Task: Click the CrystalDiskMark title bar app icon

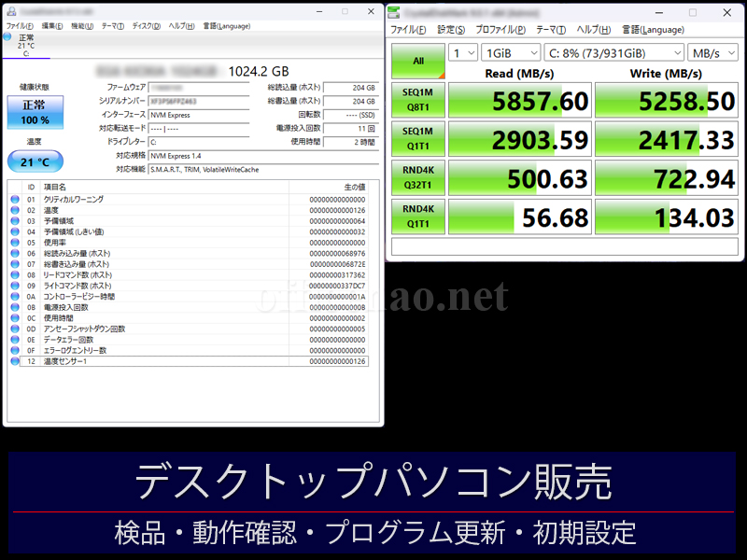Action: (396, 12)
